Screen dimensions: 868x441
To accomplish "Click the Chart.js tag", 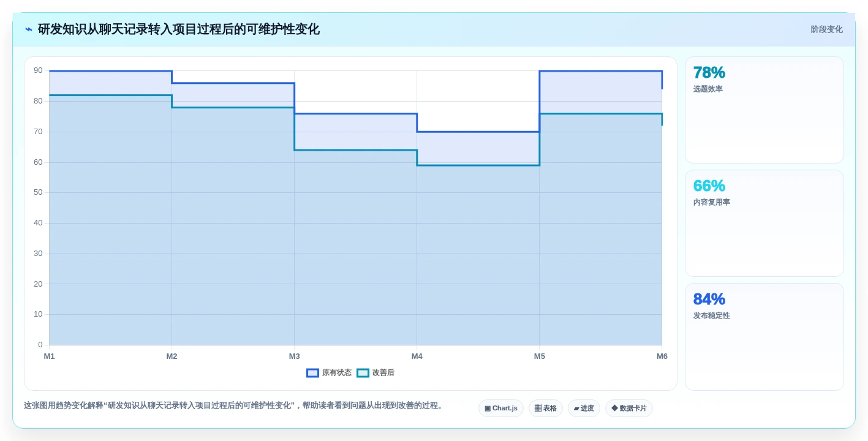I will click(x=501, y=409).
